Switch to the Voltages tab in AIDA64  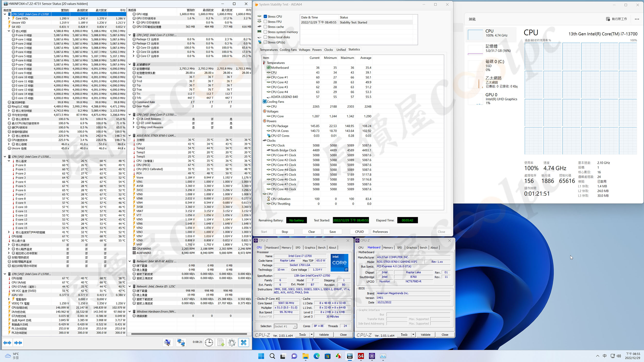pos(304,50)
